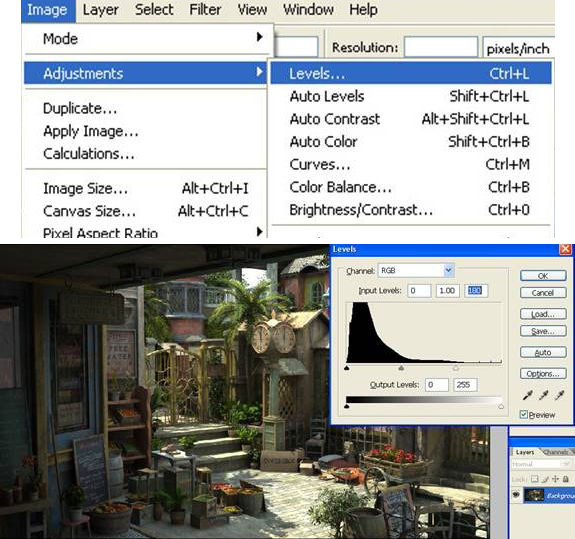Click Cancel in the Levels dialog
The image size is (575, 539).
543,293
